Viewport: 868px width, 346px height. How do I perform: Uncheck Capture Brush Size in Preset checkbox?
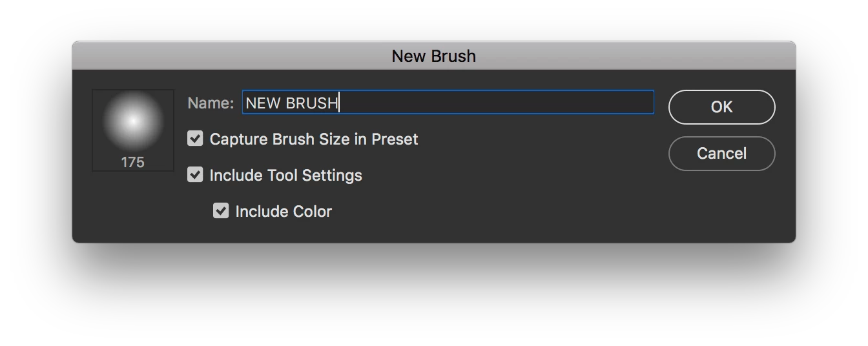pyautogui.click(x=195, y=139)
